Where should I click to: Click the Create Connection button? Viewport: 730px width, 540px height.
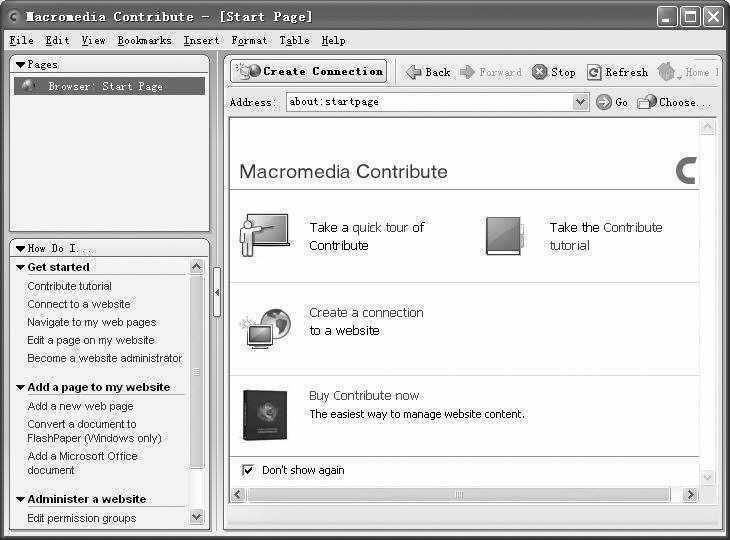(309, 72)
